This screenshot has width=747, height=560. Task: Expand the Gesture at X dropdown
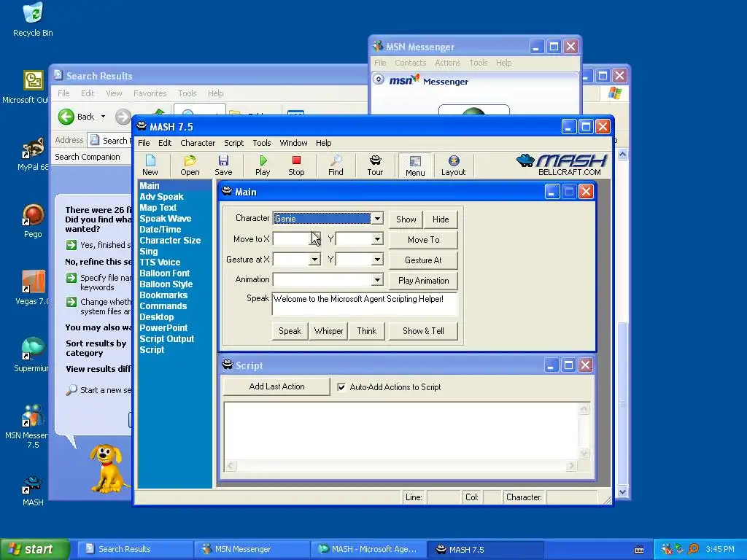314,260
